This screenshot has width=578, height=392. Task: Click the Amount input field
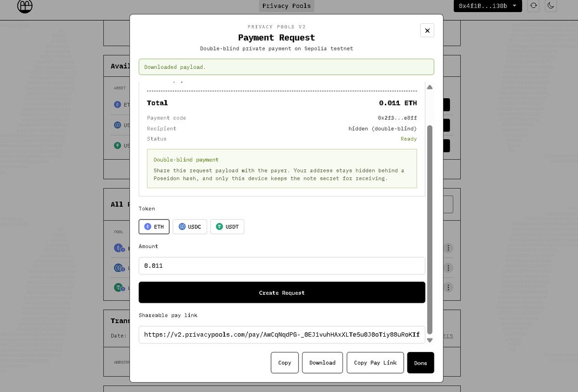(282, 266)
